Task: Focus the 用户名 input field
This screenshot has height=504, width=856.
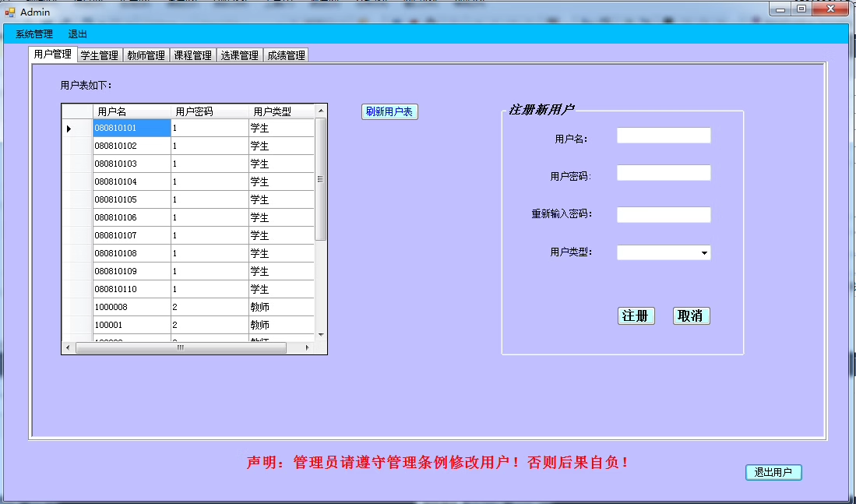Action: pos(664,136)
